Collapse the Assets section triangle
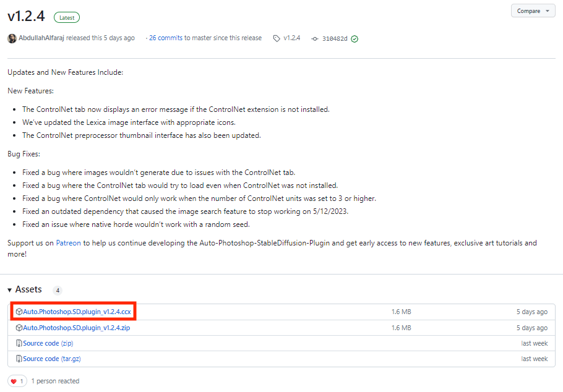The width and height of the screenshot is (563, 392). [x=10, y=290]
